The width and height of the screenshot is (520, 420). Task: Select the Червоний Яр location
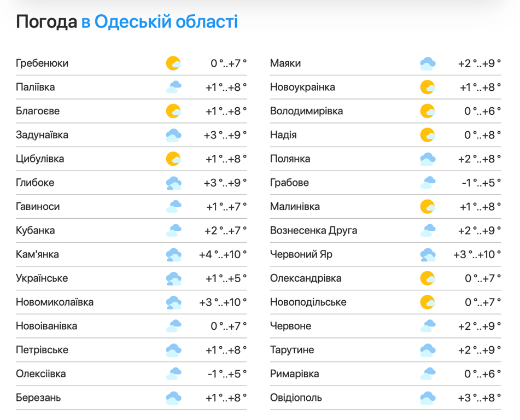[301, 255]
